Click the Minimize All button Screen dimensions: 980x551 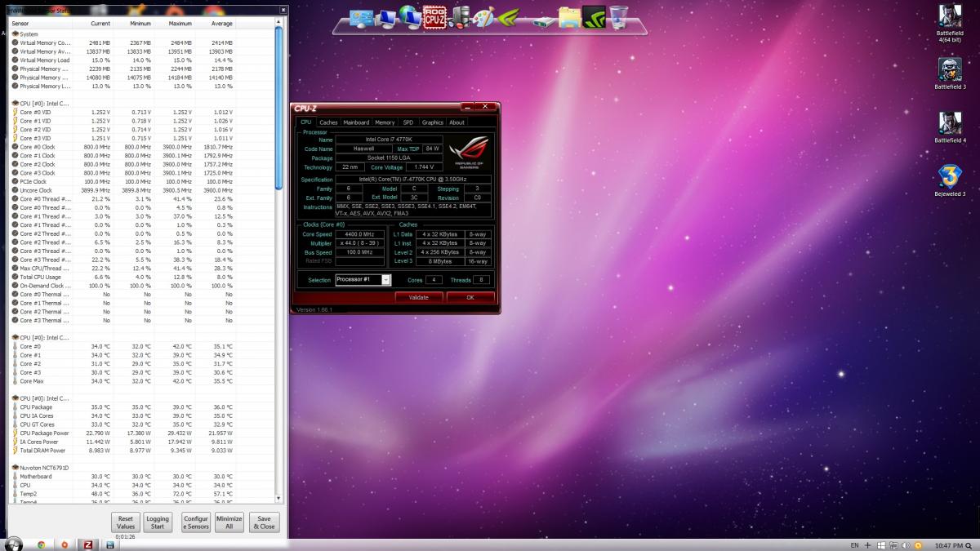pyautogui.click(x=229, y=522)
